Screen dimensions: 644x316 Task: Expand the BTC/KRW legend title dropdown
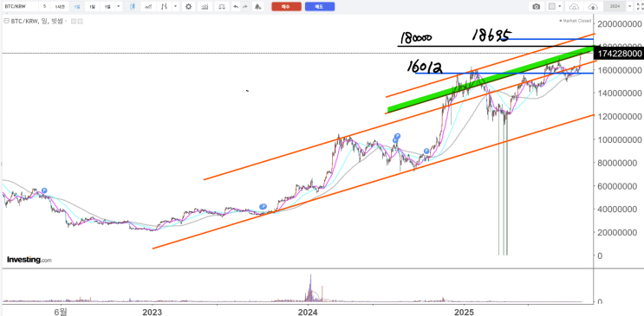tap(66, 21)
